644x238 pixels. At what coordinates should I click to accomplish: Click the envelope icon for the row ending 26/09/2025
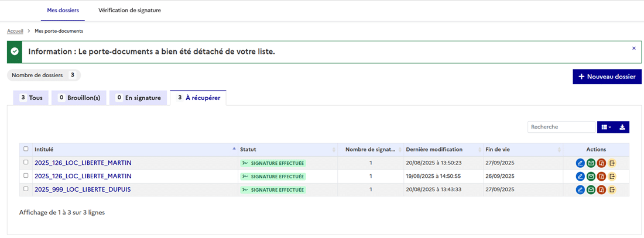point(591,176)
